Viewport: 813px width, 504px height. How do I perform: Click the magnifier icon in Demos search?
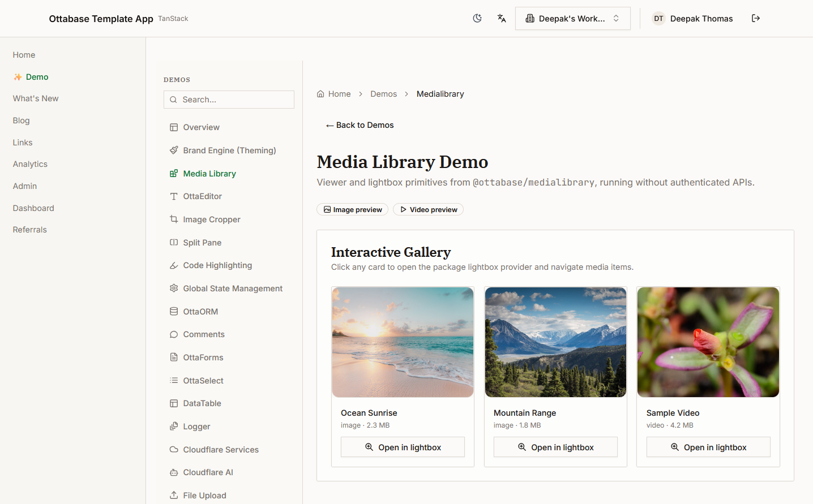[173, 100]
